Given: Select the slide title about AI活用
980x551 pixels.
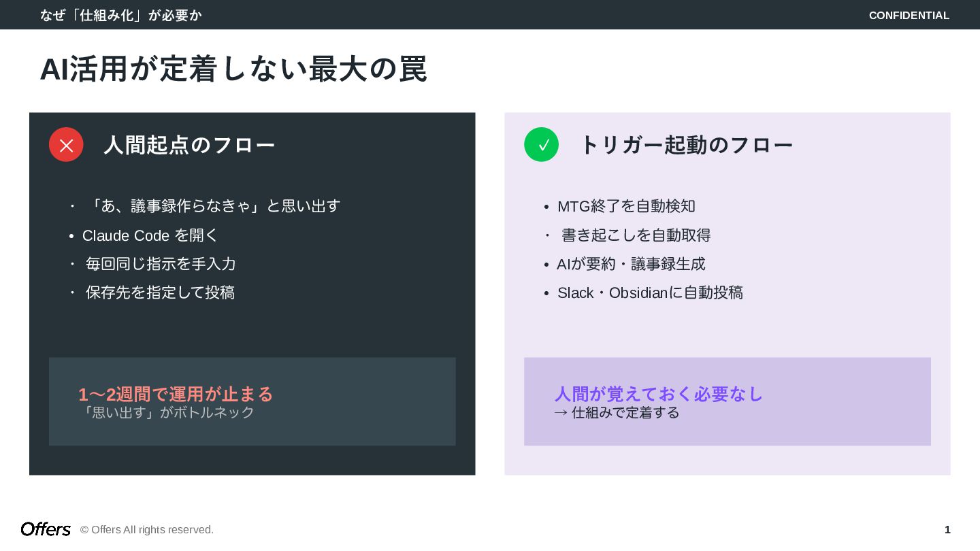Looking at the screenshot, I should click(233, 69).
